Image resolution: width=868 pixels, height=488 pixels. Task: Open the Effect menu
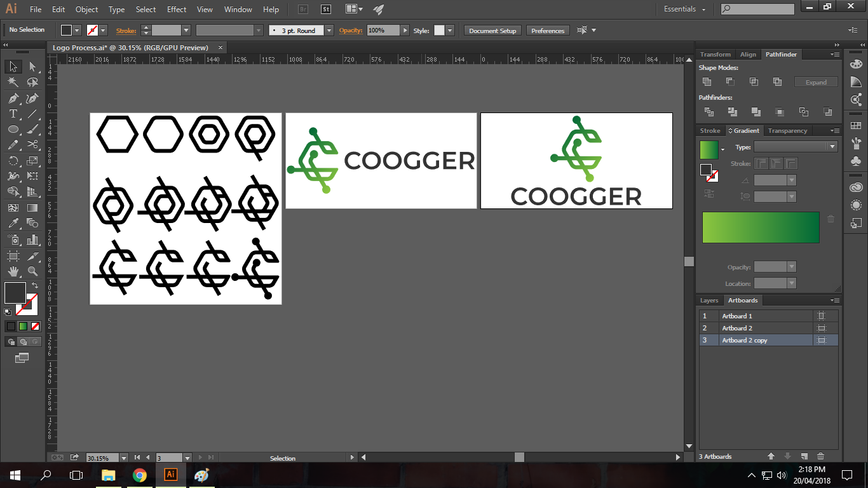(177, 10)
